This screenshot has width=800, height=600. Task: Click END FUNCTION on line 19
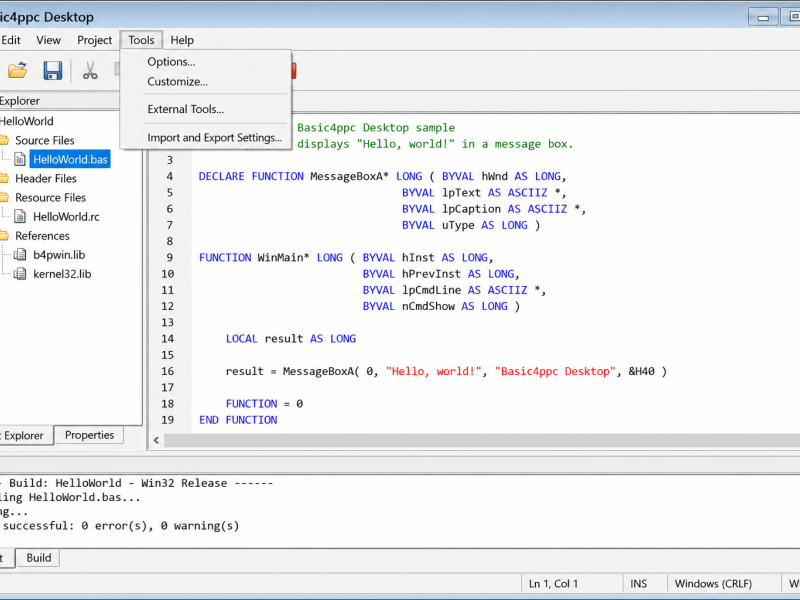point(238,419)
